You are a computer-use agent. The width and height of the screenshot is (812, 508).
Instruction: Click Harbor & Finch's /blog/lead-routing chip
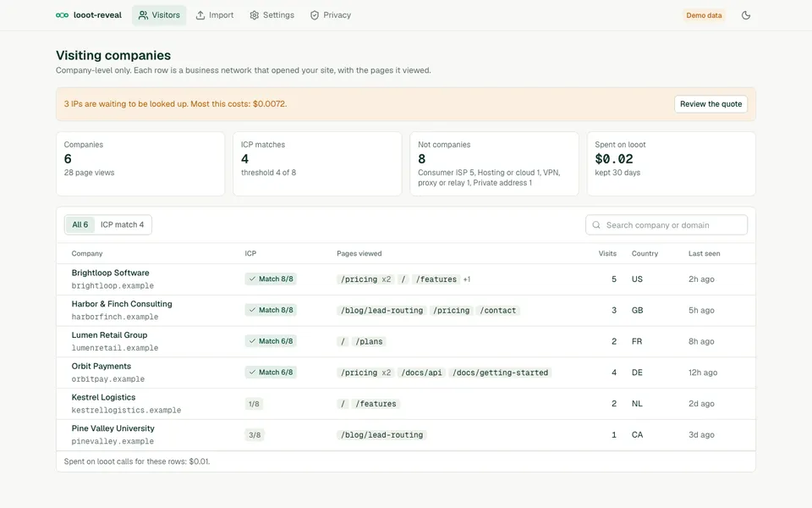point(381,311)
